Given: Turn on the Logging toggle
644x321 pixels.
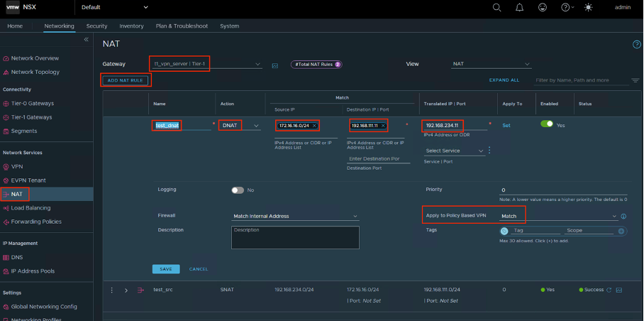Looking at the screenshot, I should coord(237,190).
